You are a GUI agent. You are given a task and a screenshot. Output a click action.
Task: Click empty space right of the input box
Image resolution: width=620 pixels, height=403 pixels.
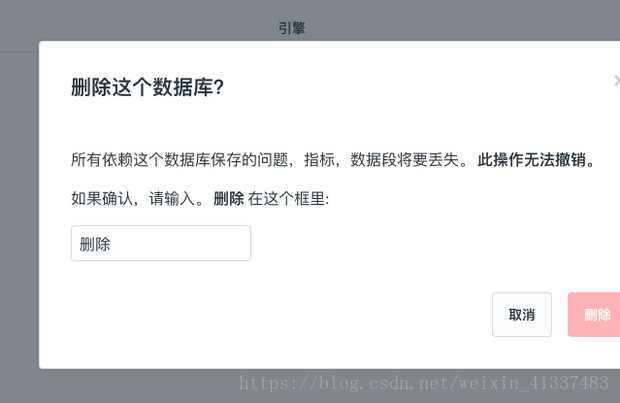tap(395, 243)
